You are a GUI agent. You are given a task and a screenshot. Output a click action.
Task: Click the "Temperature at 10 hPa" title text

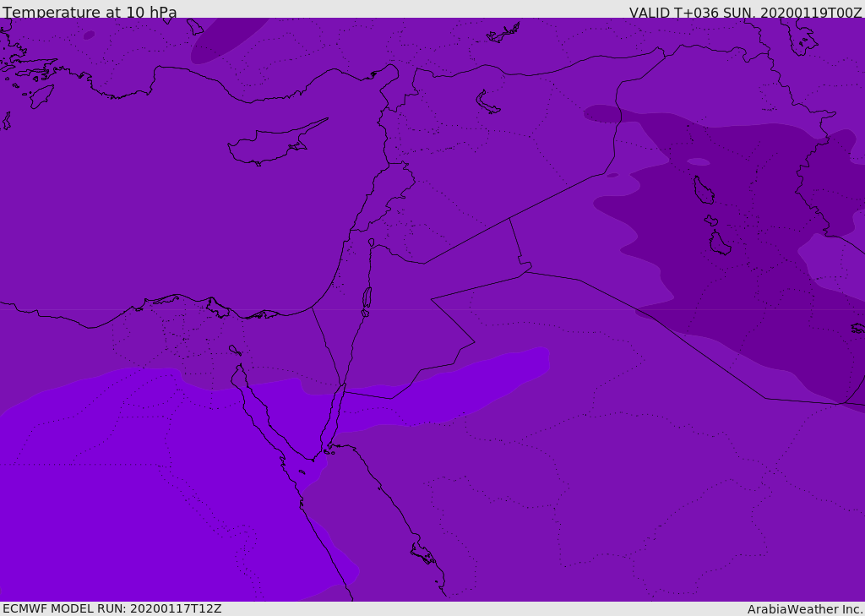90,12
